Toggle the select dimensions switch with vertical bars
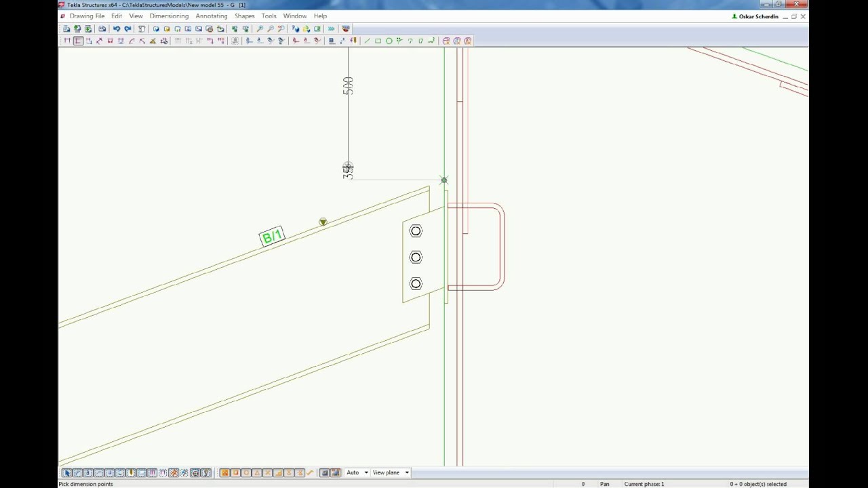The height and width of the screenshot is (488, 868). click(x=153, y=472)
